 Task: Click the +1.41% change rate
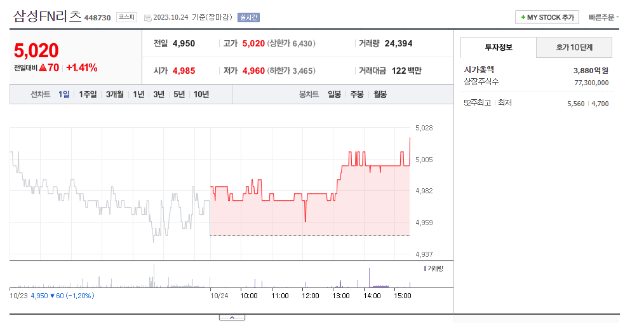click(x=82, y=67)
